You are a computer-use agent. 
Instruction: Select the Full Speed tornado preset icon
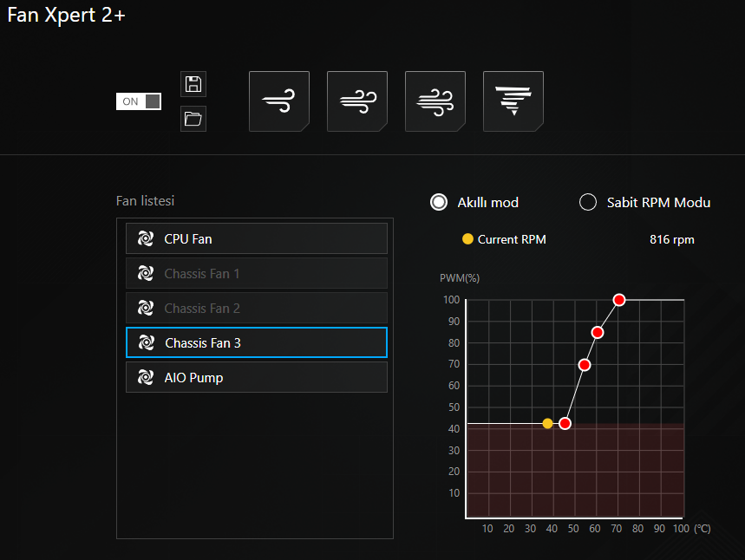tap(513, 101)
